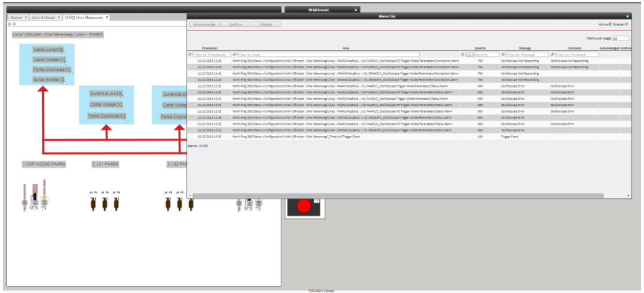
Task: Close the Home tab with its X icon
Action: coord(26,17)
